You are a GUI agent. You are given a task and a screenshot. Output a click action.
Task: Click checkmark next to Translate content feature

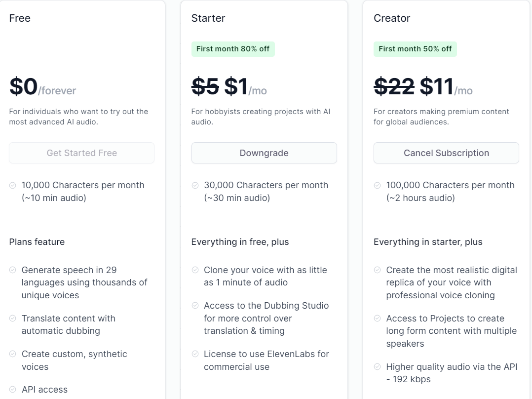coord(13,319)
